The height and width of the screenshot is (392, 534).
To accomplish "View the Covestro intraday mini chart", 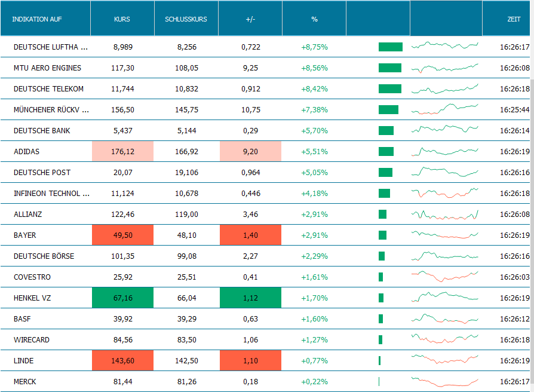I will 445,276.
